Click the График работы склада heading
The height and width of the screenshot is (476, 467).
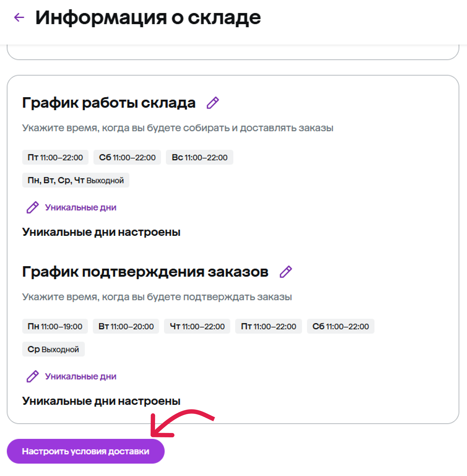109,103
